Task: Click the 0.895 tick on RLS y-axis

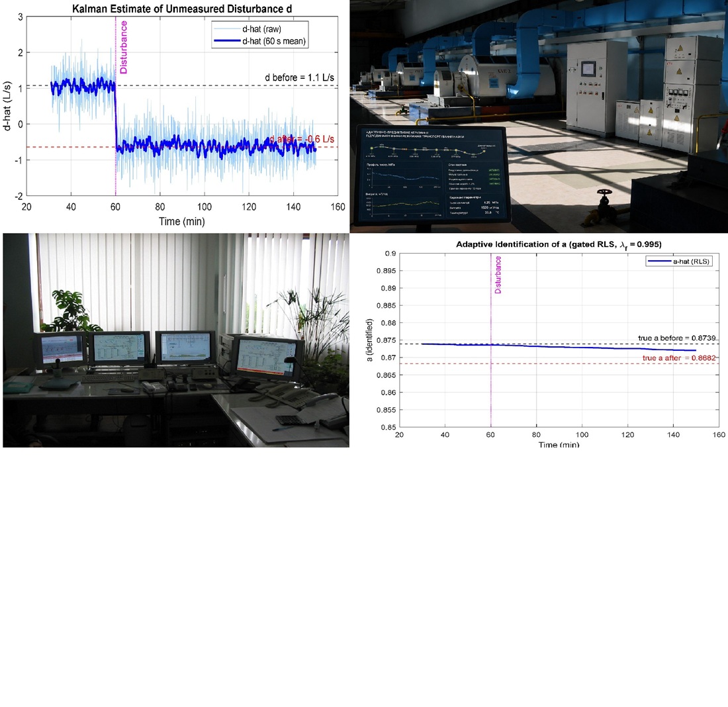Action: [x=387, y=271]
